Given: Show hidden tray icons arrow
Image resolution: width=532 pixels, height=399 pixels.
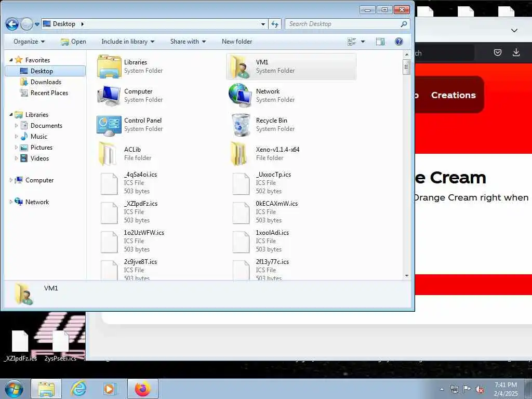Looking at the screenshot, I should click(442, 389).
